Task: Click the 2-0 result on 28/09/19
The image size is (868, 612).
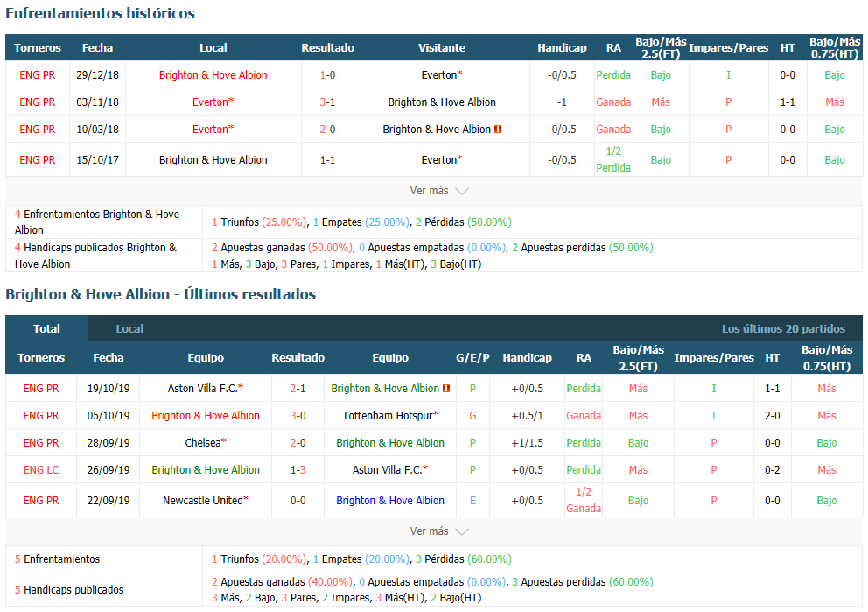Action: click(x=297, y=442)
